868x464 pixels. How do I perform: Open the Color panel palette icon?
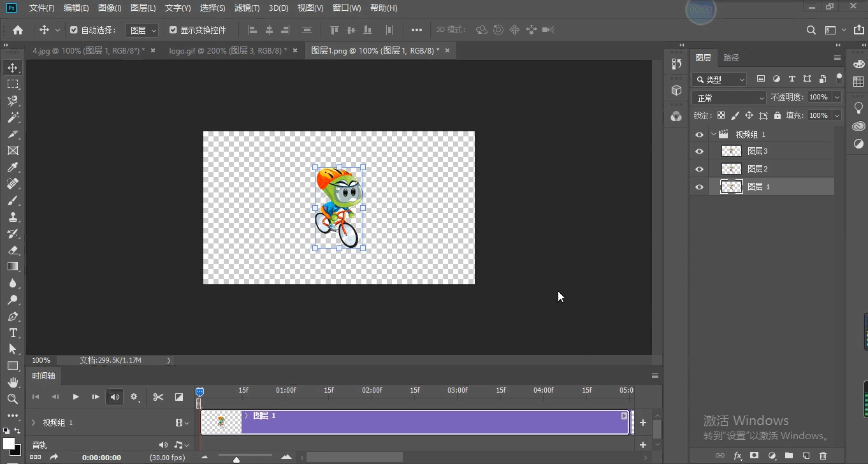[859, 64]
